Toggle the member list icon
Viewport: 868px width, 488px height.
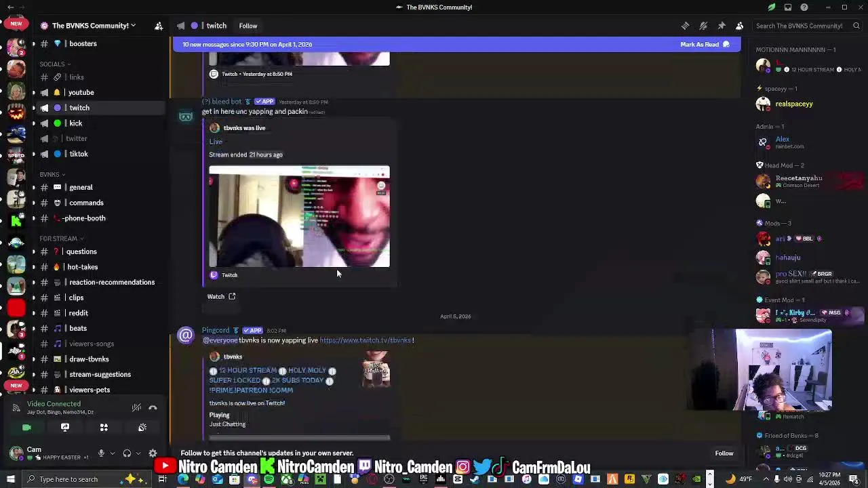pos(739,26)
